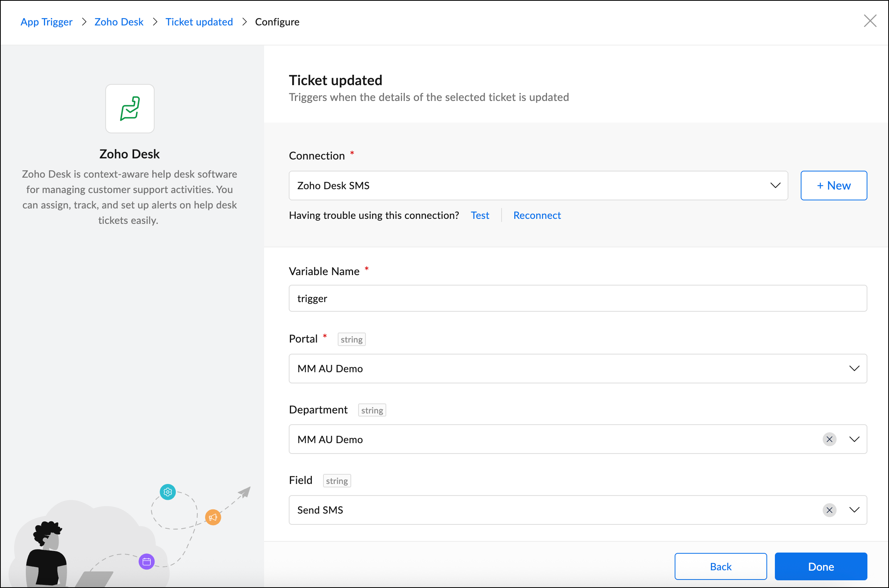
Task: Open the Portal MM AU Demo combo box
Action: click(x=578, y=369)
